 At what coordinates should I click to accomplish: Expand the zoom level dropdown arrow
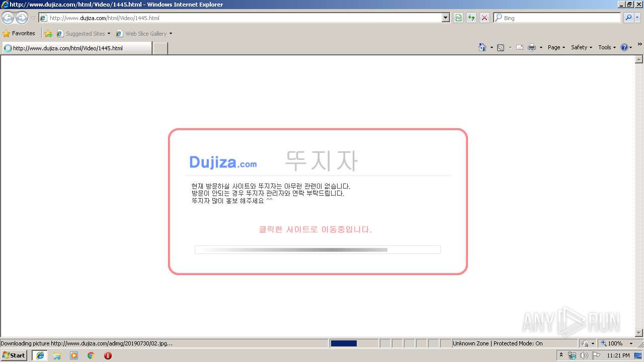(631, 343)
